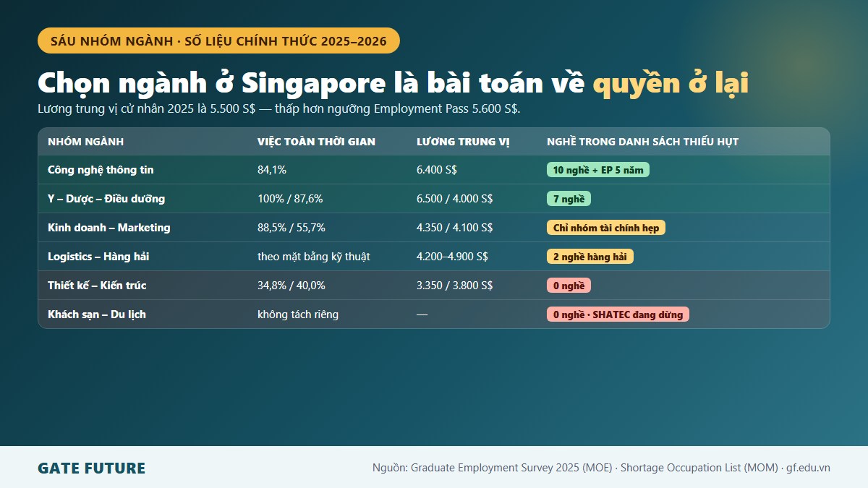Click the '6.400 S$' salary cell
Screen dimensions: 868x488
[x=437, y=170]
